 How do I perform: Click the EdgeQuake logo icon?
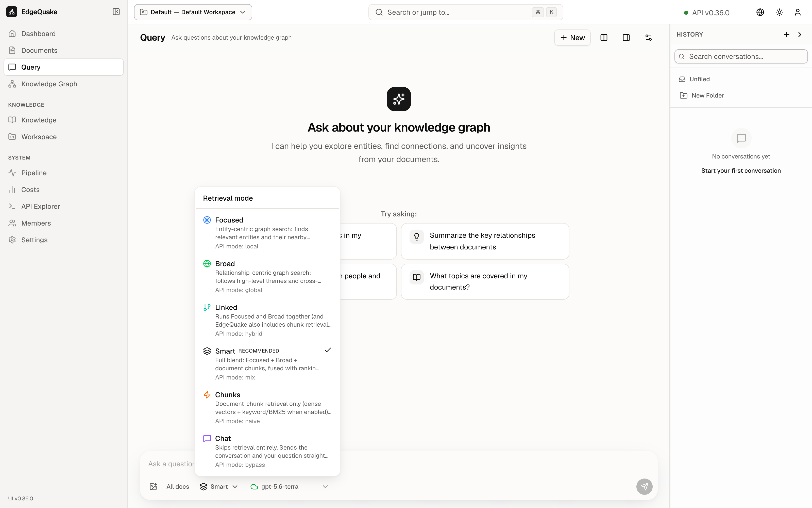[x=12, y=12]
